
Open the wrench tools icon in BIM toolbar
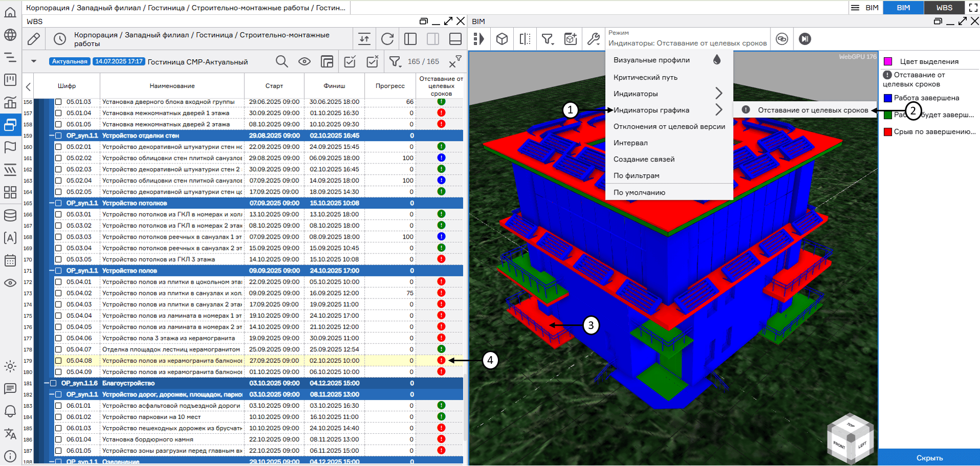[594, 39]
